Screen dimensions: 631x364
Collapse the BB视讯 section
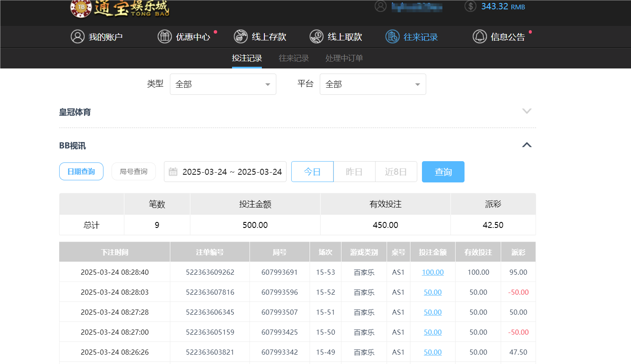click(x=527, y=145)
